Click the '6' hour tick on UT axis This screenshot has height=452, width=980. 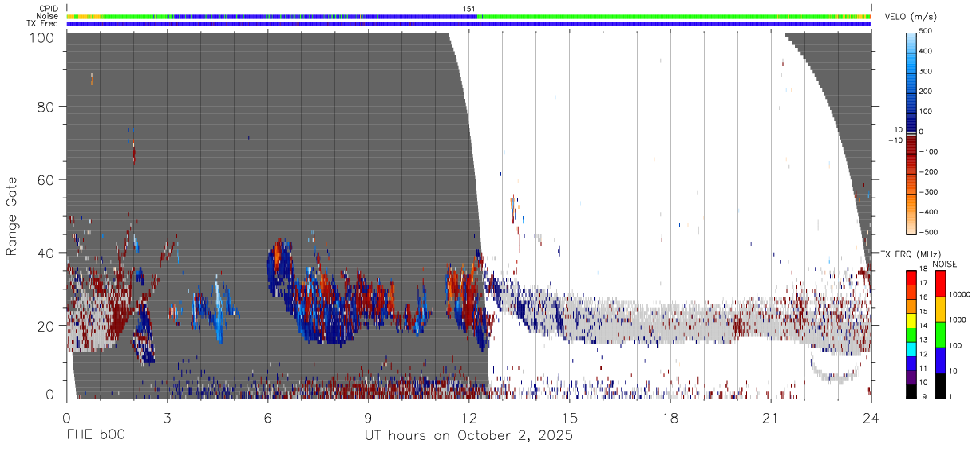tap(267, 418)
